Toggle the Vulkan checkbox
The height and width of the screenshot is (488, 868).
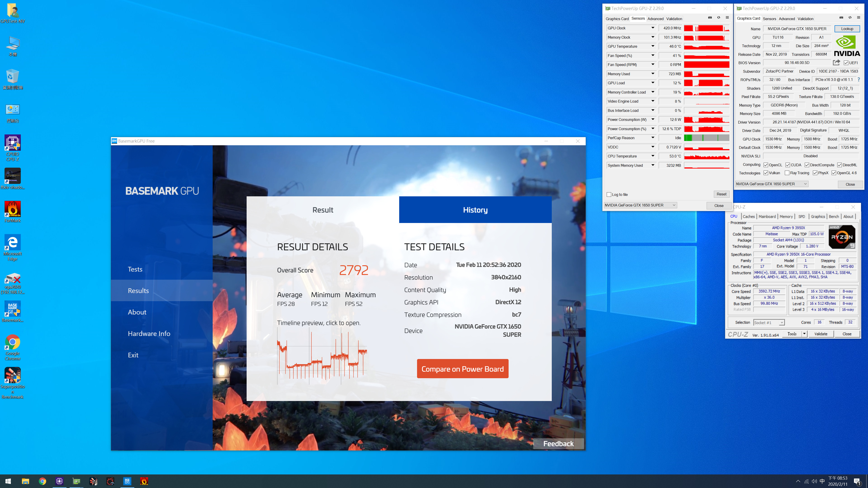click(766, 173)
